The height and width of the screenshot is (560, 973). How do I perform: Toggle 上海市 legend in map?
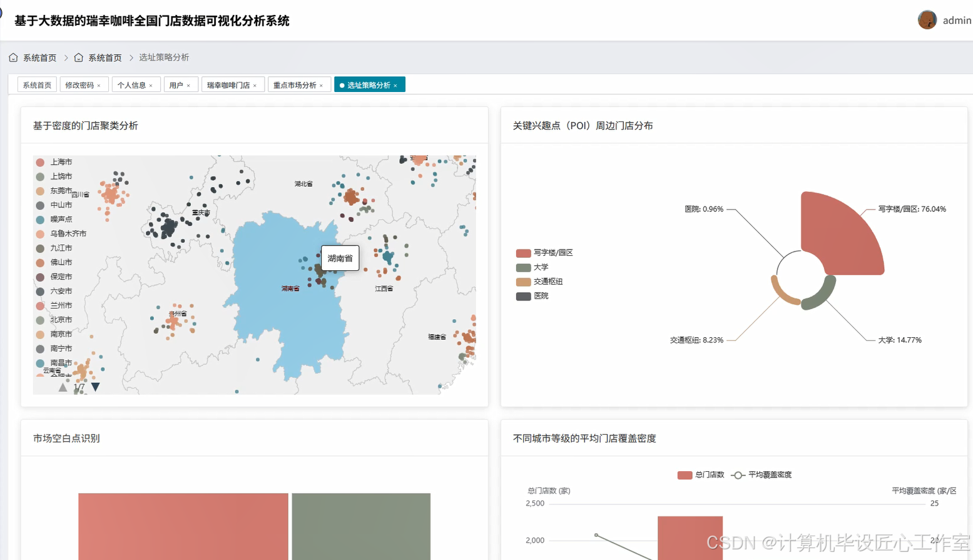click(x=54, y=162)
